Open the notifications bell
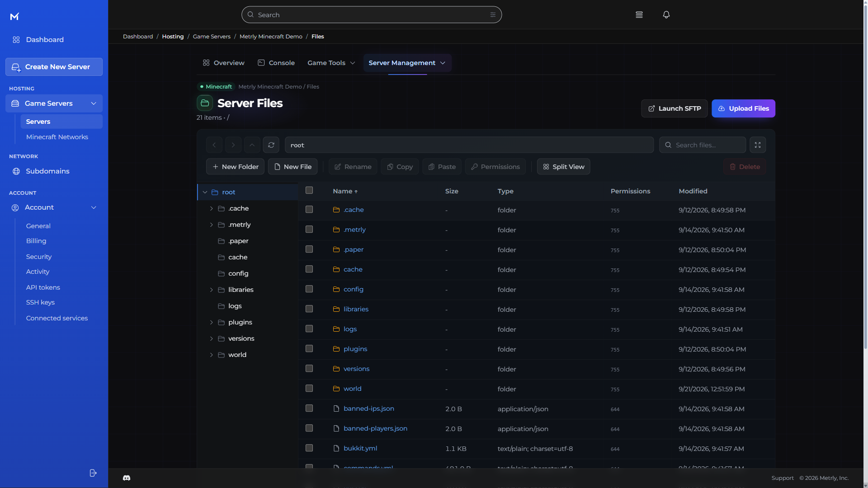868x488 pixels. [666, 15]
